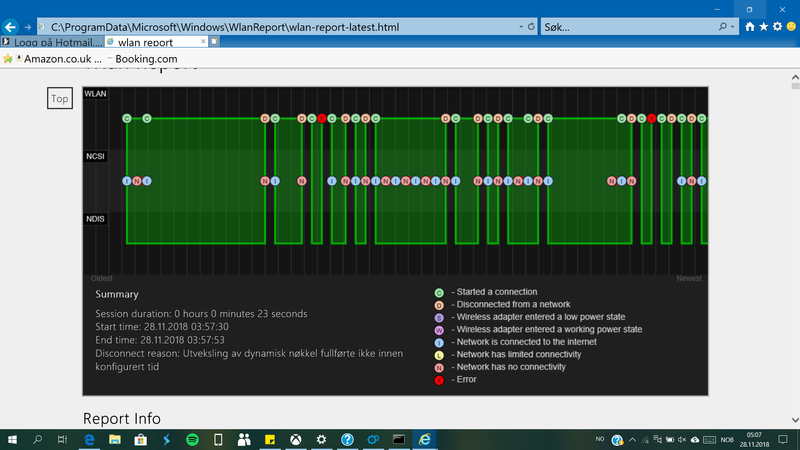This screenshot has height=450, width=800.
Task: Open Microsoft Edge from the taskbar
Action: (x=89, y=439)
